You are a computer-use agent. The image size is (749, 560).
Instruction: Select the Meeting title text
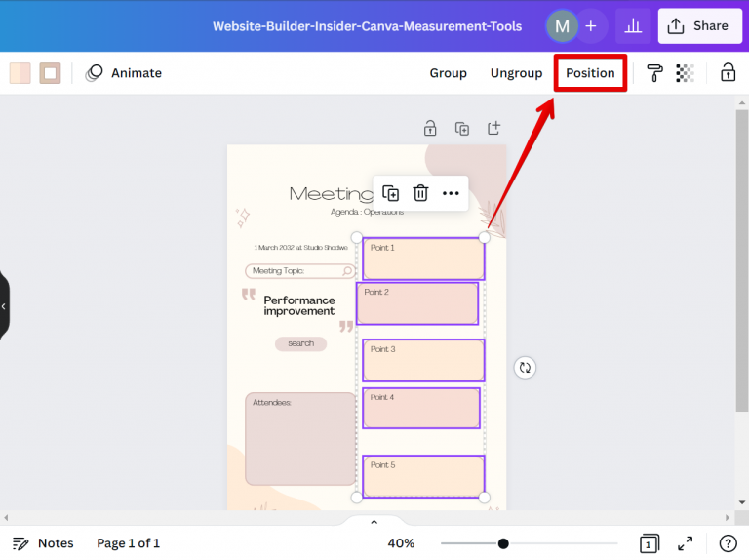click(331, 193)
